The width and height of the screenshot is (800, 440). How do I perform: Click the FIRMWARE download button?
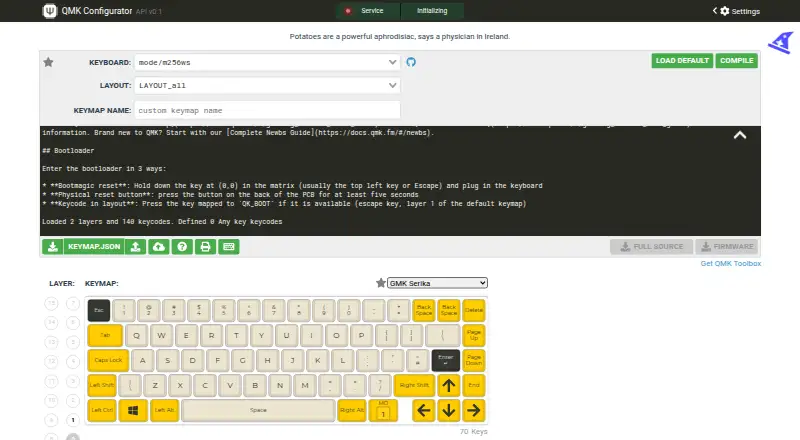coord(727,247)
